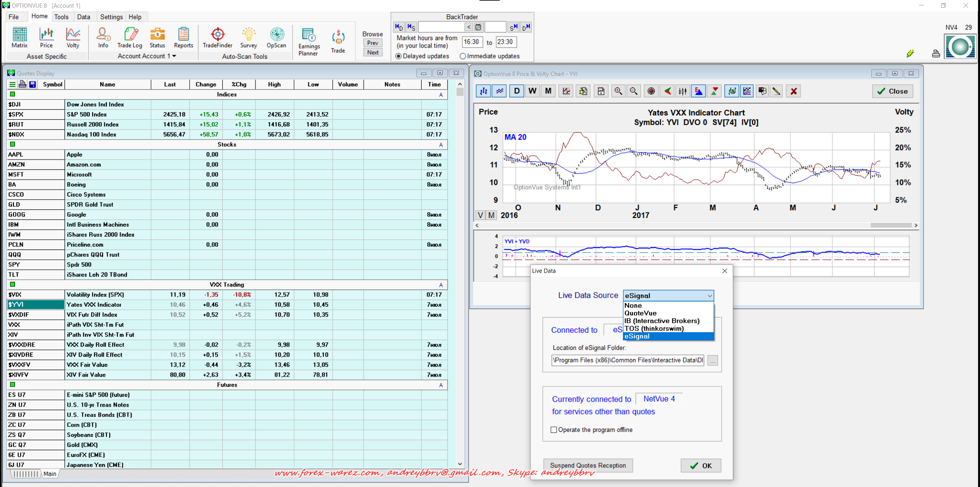Expand the Account 1 dropdown arrow
Screen dimensions: 980x487
[x=175, y=56]
